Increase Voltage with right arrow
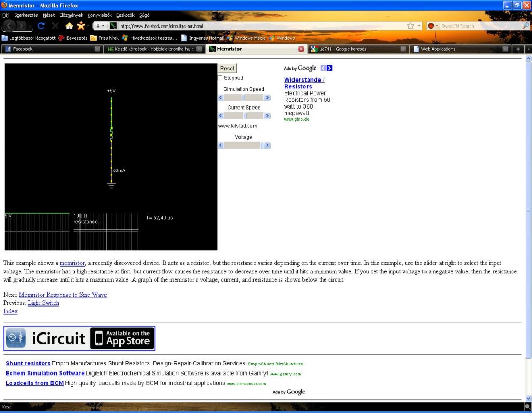Screen dimensions: 532x413 (x=267, y=145)
